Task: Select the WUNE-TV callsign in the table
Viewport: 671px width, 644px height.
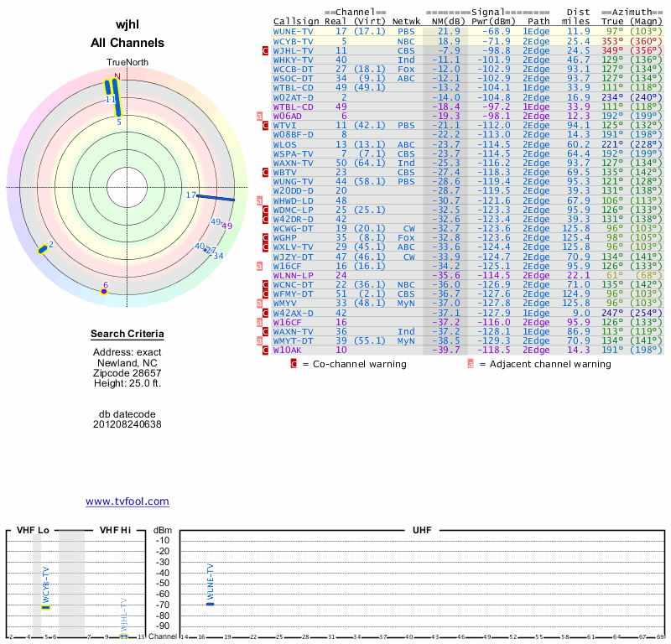Action: pos(293,31)
